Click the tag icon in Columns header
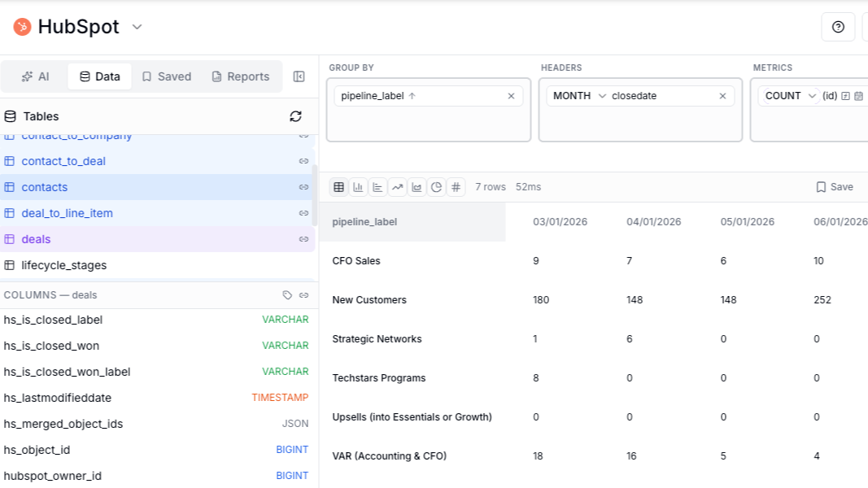 coord(287,295)
